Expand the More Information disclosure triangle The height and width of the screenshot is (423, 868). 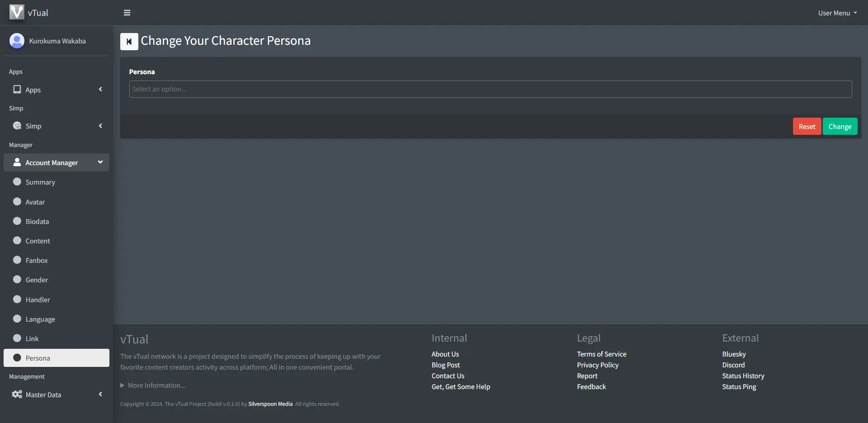(122, 385)
